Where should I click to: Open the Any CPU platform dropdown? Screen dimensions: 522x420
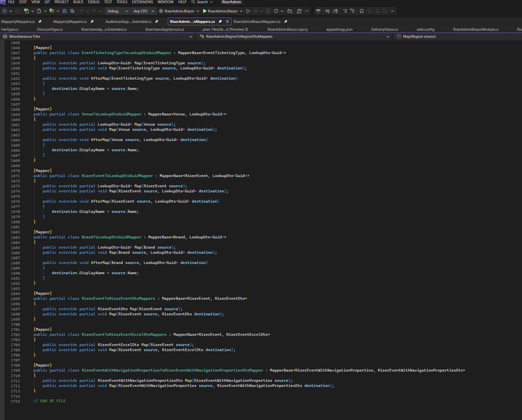point(144,11)
